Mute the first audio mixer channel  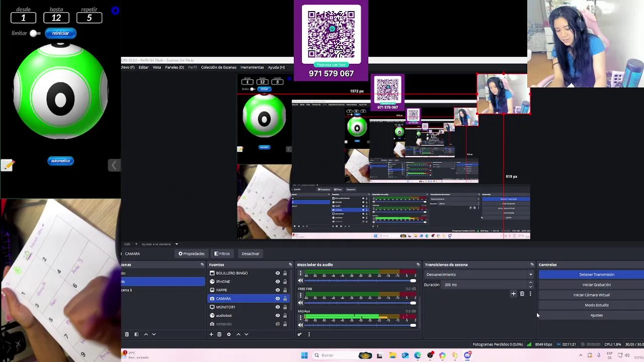[x=300, y=281]
